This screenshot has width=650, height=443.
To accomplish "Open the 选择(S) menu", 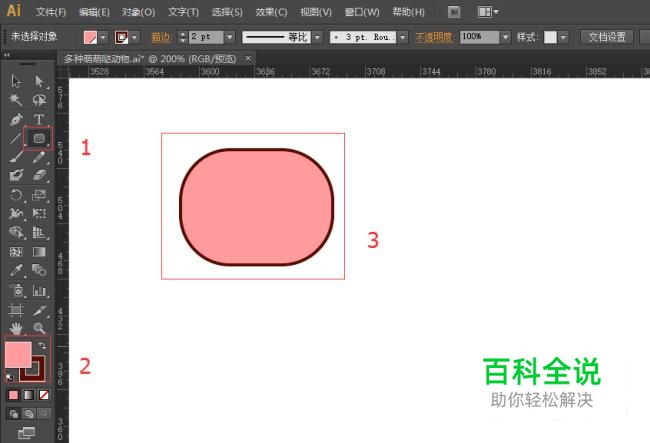I will click(227, 12).
